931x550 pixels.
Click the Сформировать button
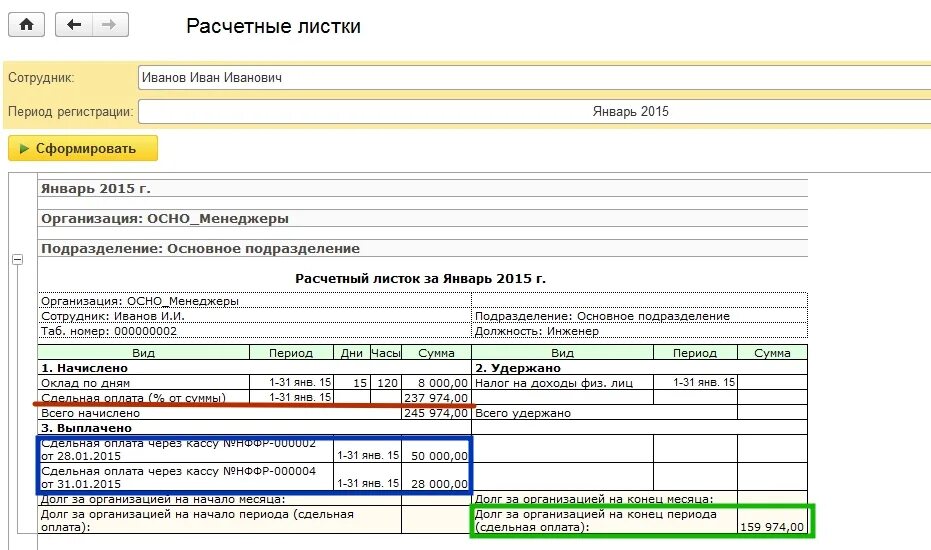click(83, 148)
